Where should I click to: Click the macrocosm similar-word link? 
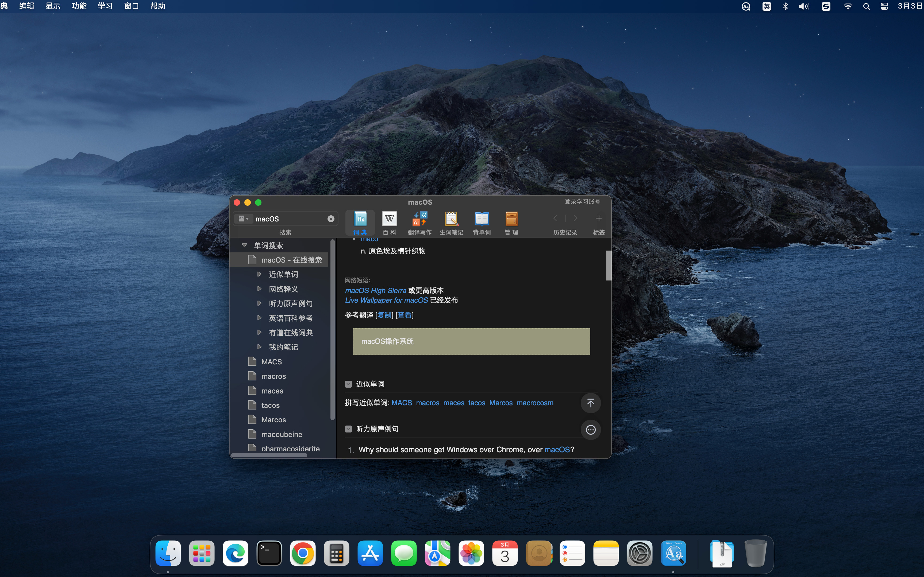click(x=534, y=403)
